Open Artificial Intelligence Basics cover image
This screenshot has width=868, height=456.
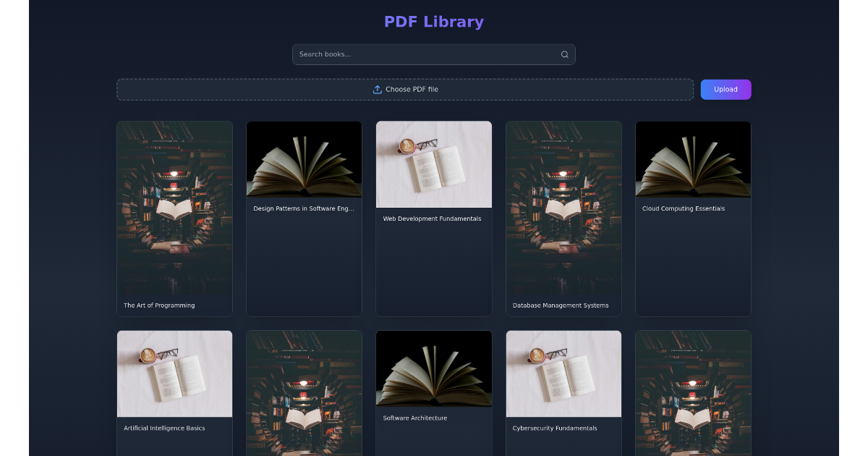[174, 373]
